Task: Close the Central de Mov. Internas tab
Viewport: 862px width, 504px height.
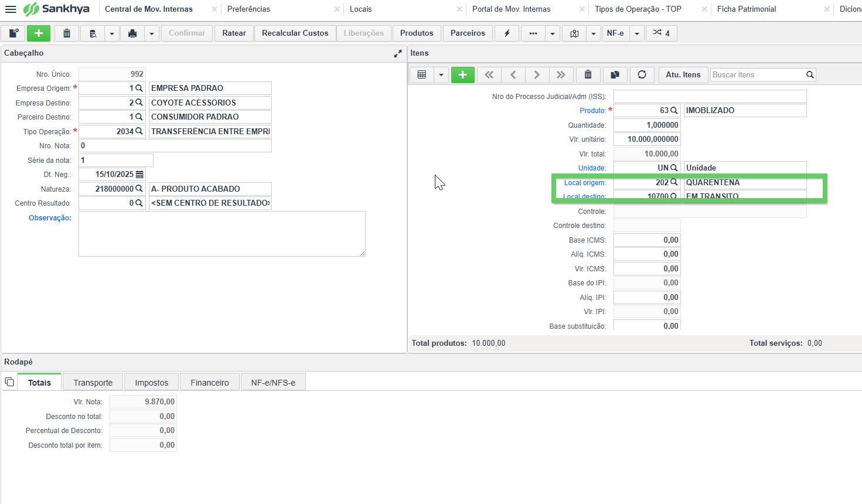Action: (x=214, y=9)
